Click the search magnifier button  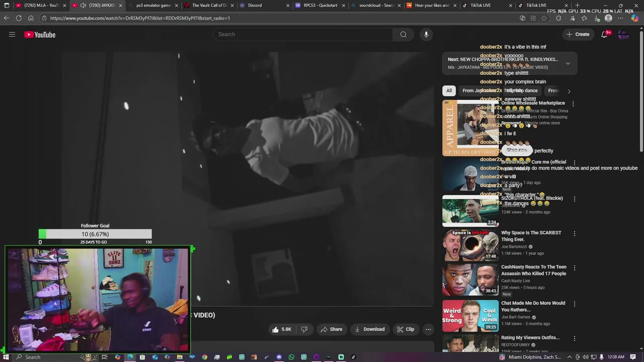[403, 34]
